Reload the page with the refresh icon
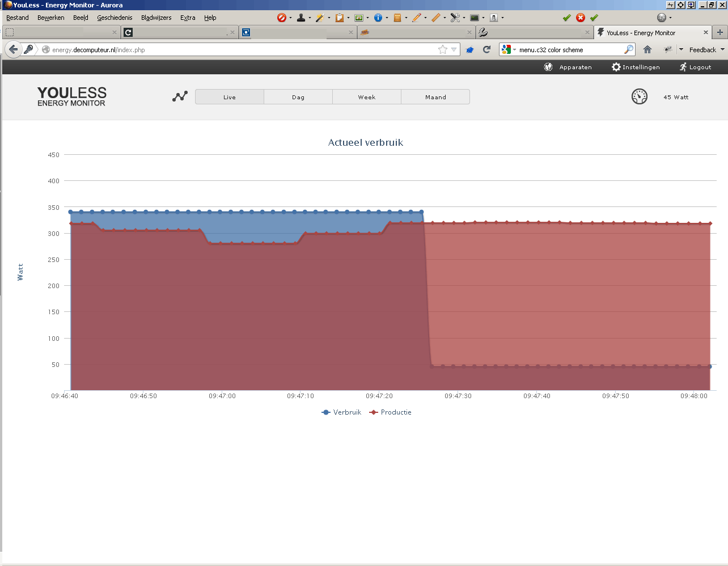The width and height of the screenshot is (728, 566). pos(486,49)
